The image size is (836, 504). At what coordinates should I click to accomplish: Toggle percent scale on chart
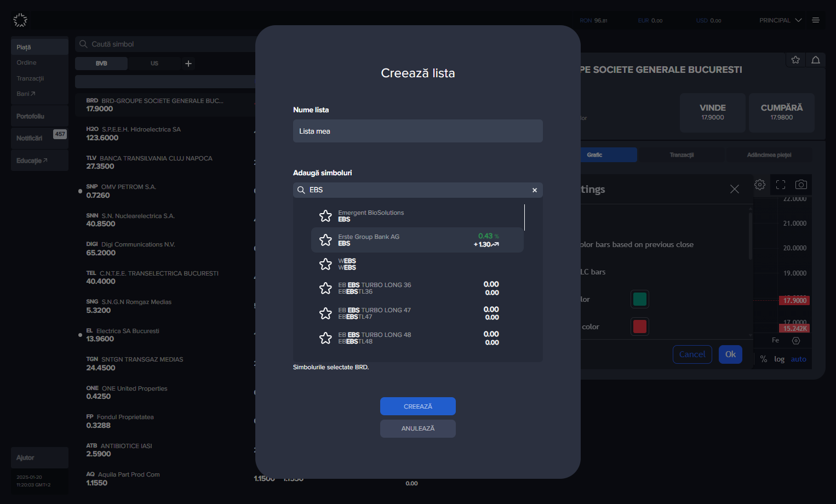pos(764,359)
